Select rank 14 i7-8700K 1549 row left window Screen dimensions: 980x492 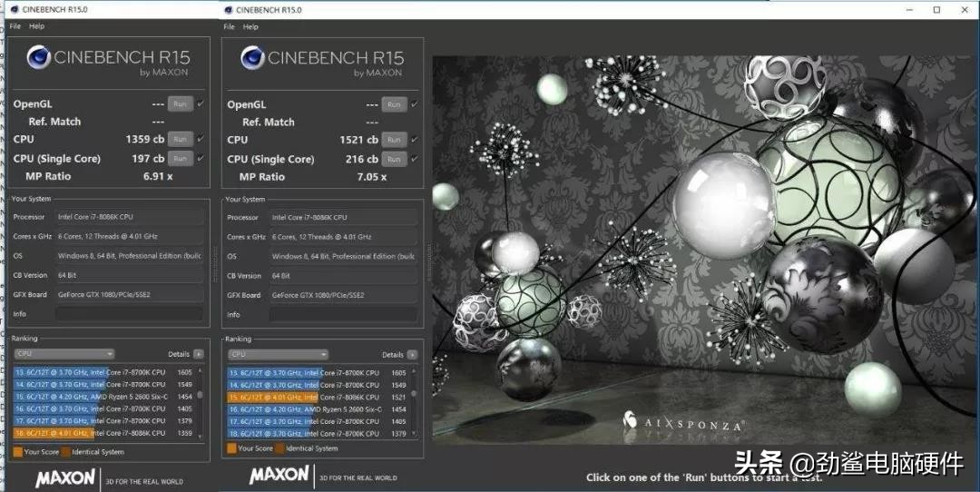tap(103, 385)
